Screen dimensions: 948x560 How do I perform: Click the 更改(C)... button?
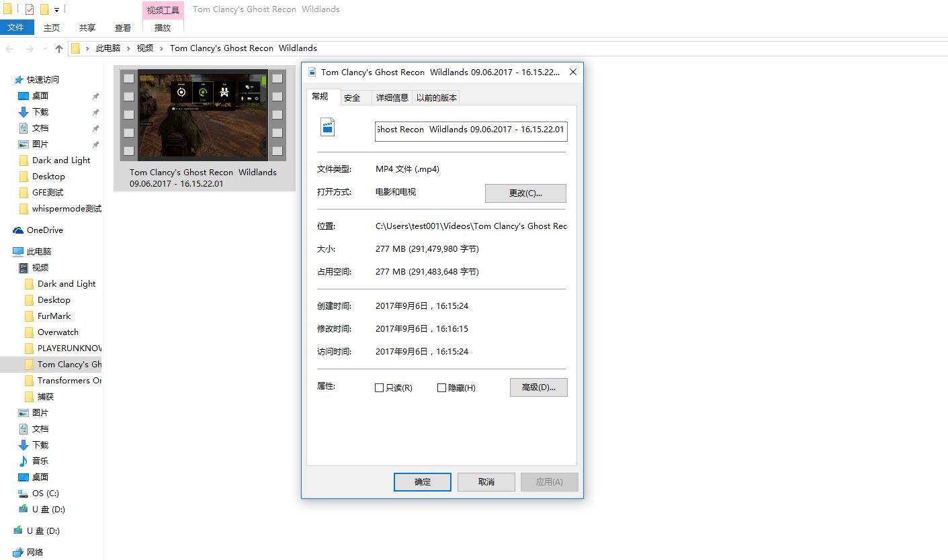click(x=525, y=193)
